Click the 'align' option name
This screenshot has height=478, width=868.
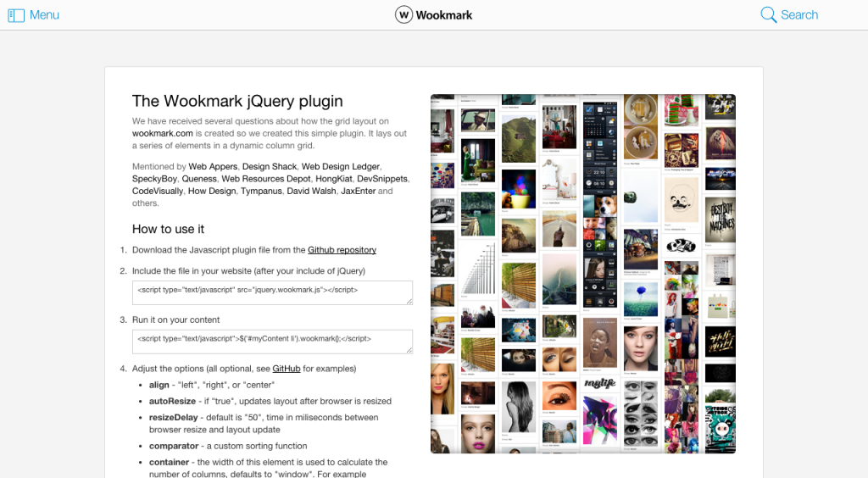point(159,385)
